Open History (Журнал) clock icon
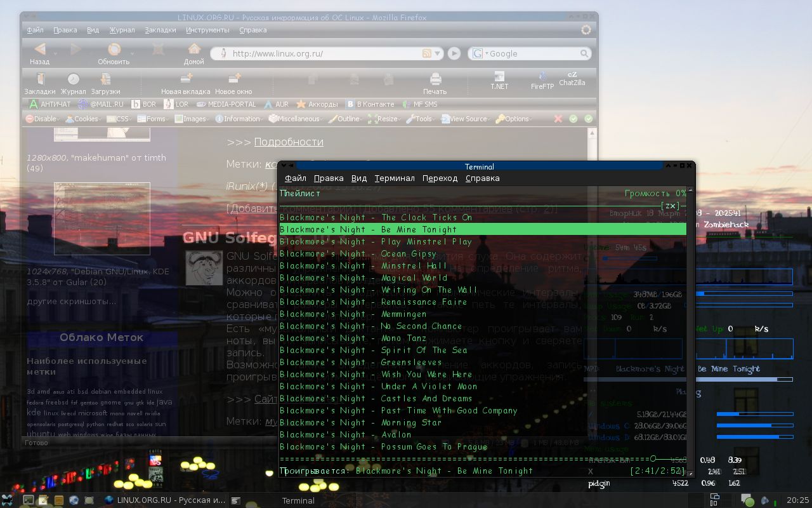This screenshot has height=508, width=812. coord(74,79)
